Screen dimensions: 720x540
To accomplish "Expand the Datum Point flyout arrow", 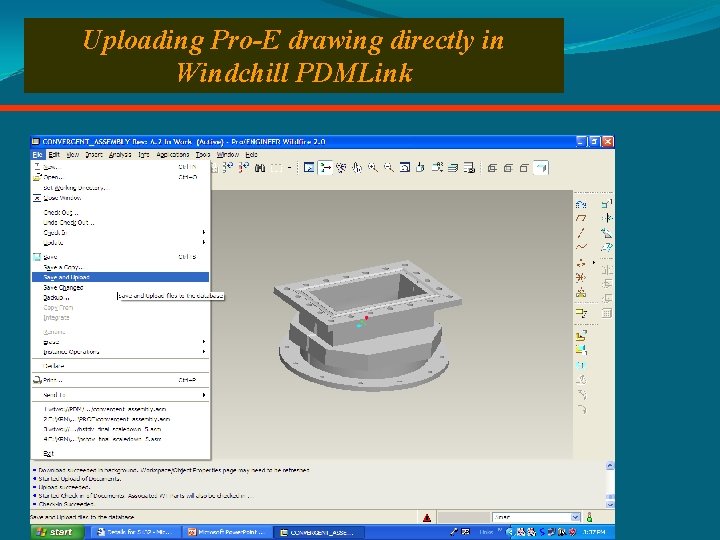I will [x=594, y=263].
